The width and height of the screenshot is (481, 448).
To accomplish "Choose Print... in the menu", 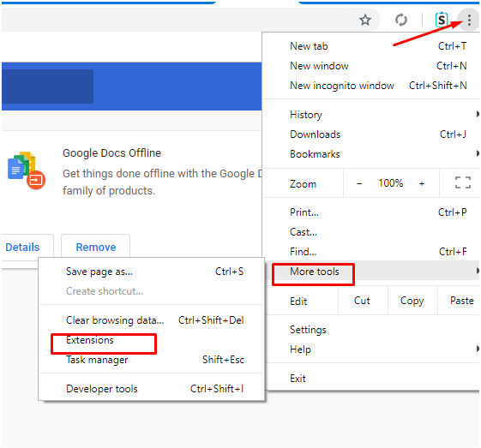I will coord(371,212).
